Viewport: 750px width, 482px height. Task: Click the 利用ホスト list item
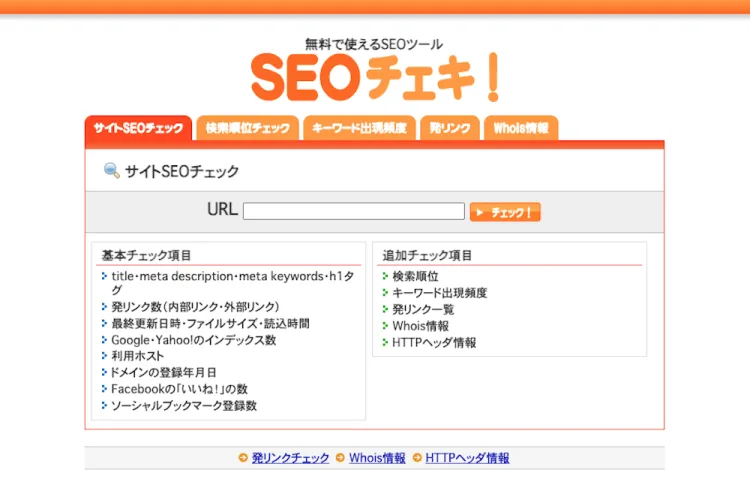point(138,356)
